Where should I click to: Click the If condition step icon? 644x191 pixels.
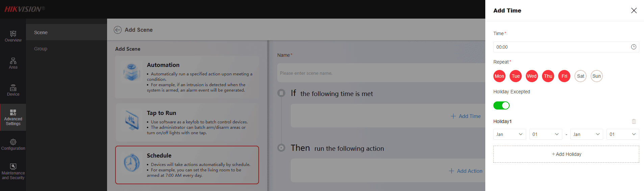click(281, 93)
